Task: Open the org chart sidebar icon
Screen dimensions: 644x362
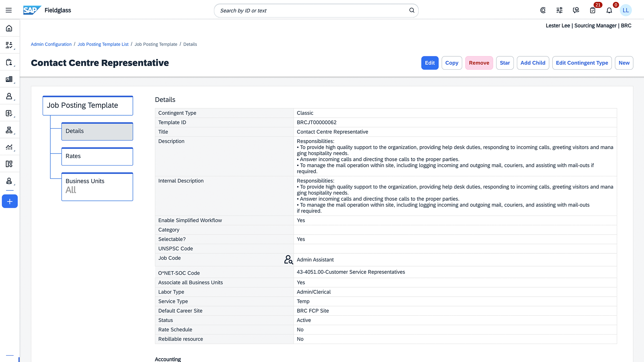Action: point(9,130)
